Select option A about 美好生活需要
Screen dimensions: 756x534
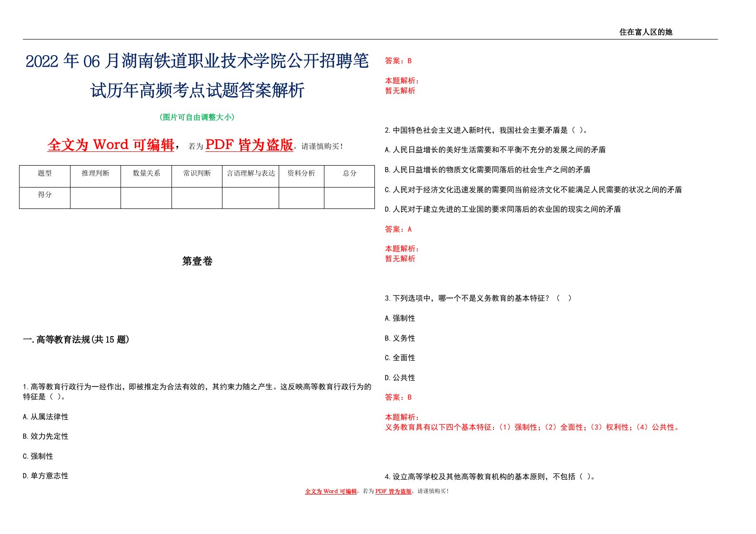495,150
